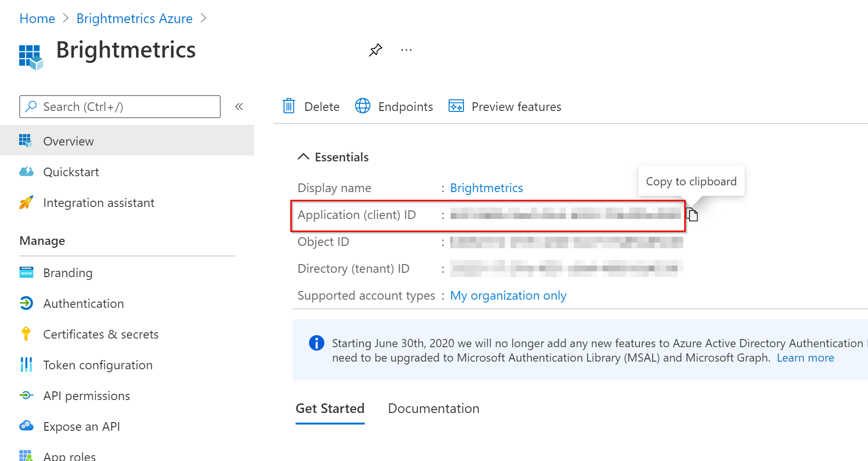Click the pin to dashboard icon
The height and width of the screenshot is (461, 868).
(375, 50)
